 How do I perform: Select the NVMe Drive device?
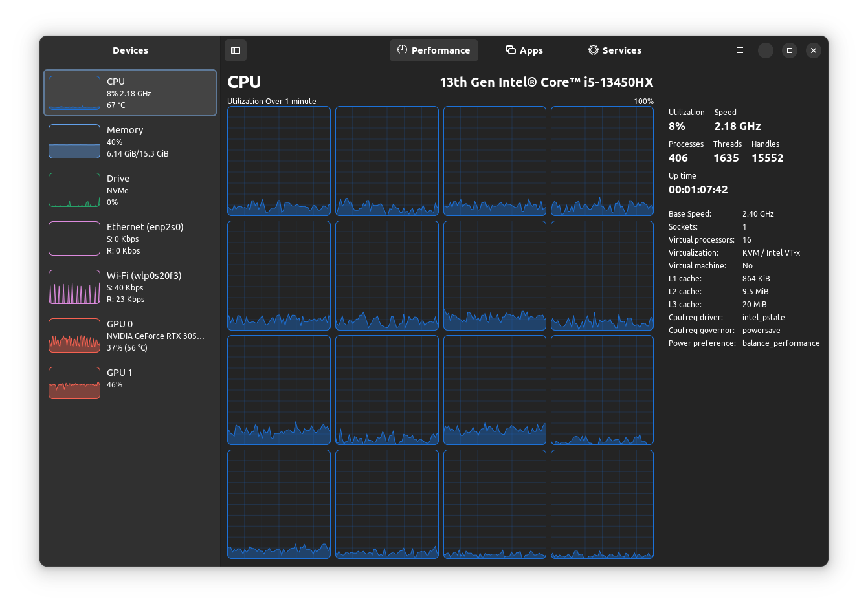pos(129,190)
